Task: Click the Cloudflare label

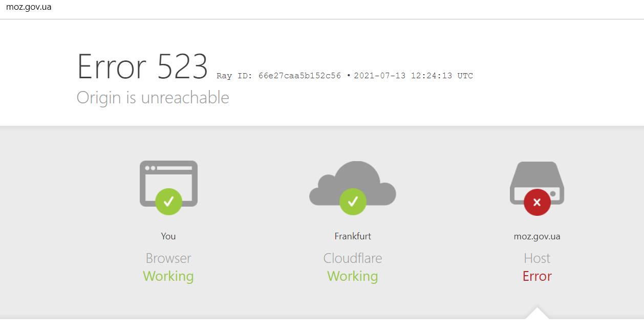Action: pyautogui.click(x=353, y=258)
